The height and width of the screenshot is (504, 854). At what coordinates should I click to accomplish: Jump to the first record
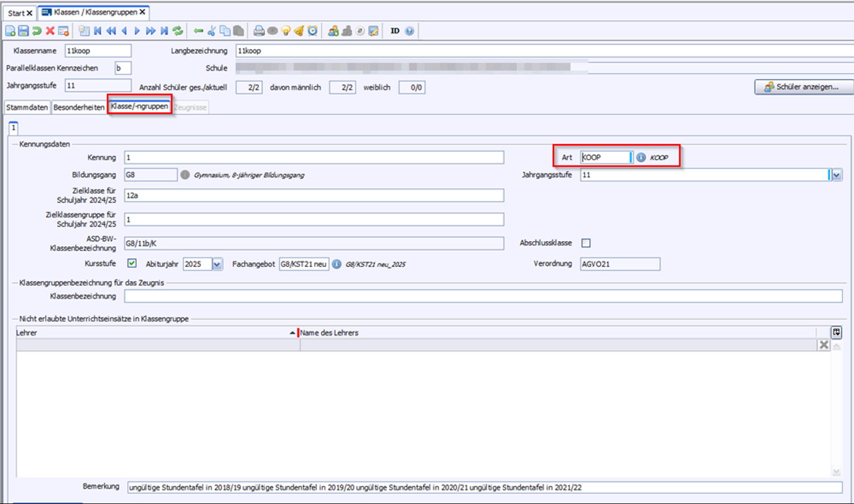pos(98,31)
